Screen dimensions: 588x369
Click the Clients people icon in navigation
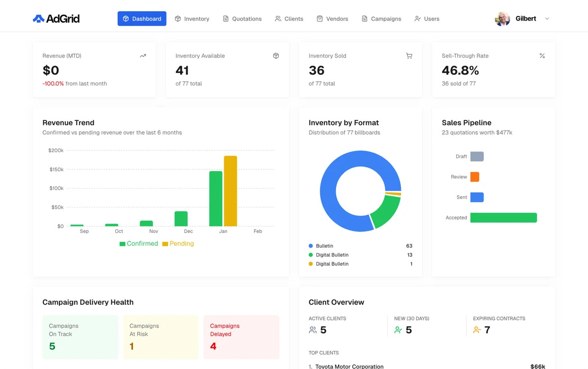pos(277,19)
